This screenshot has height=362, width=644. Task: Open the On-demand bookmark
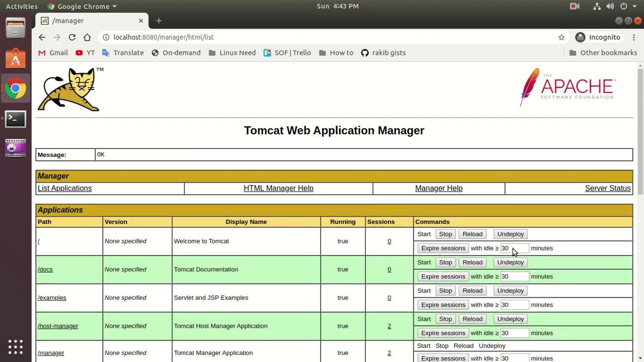pos(176,53)
